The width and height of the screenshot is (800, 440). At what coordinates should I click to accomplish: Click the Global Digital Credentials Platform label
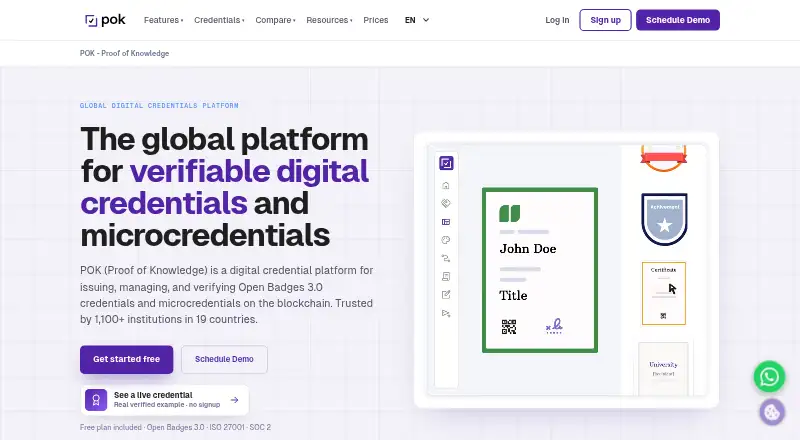coord(159,106)
